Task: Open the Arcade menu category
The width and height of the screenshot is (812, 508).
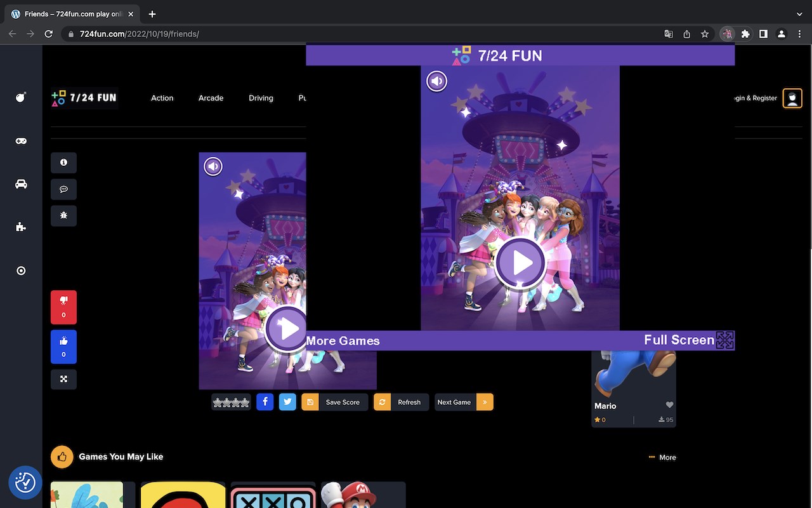Action: click(x=211, y=98)
